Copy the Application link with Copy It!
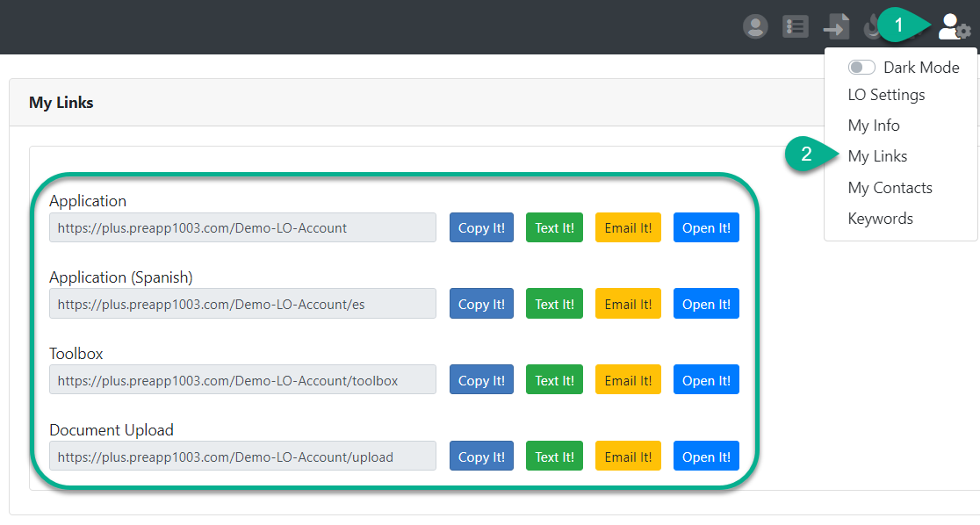This screenshot has width=980, height=525. pyautogui.click(x=481, y=228)
